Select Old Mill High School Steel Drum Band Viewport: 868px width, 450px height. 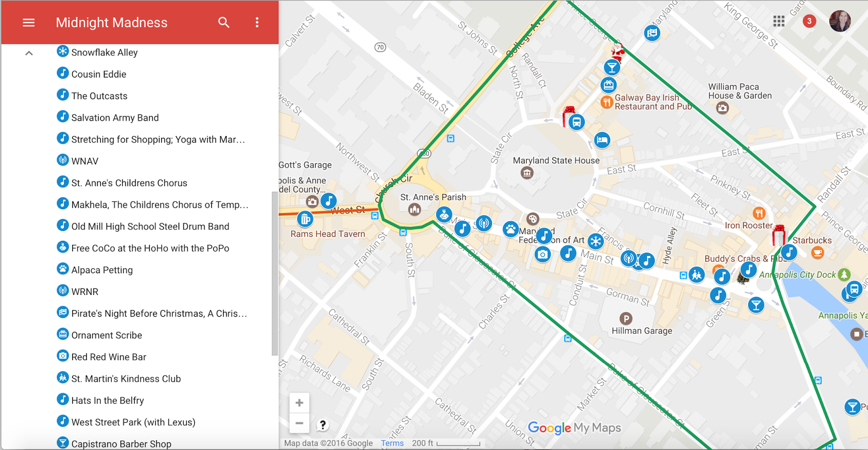tap(143, 226)
